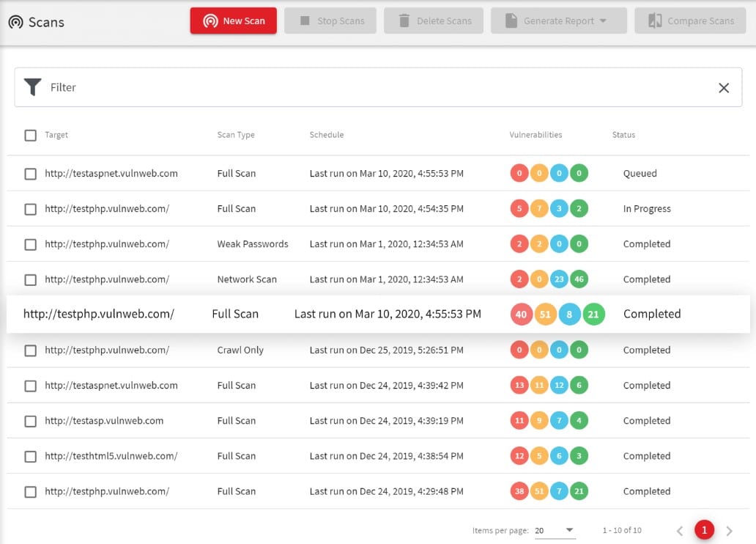Screen dimensions: 756x544
Task: Open the http://testasp.vulnweb.com target link
Action: (104, 420)
